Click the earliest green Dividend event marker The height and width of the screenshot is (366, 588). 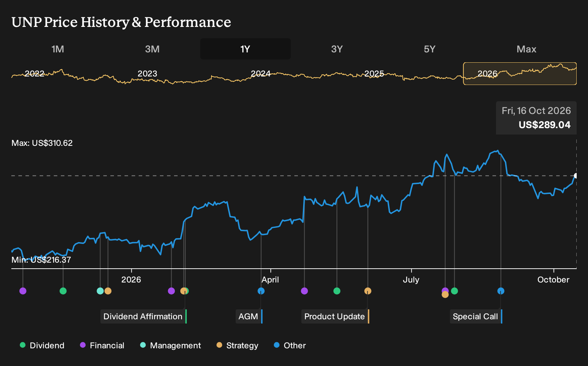pyautogui.click(x=63, y=291)
